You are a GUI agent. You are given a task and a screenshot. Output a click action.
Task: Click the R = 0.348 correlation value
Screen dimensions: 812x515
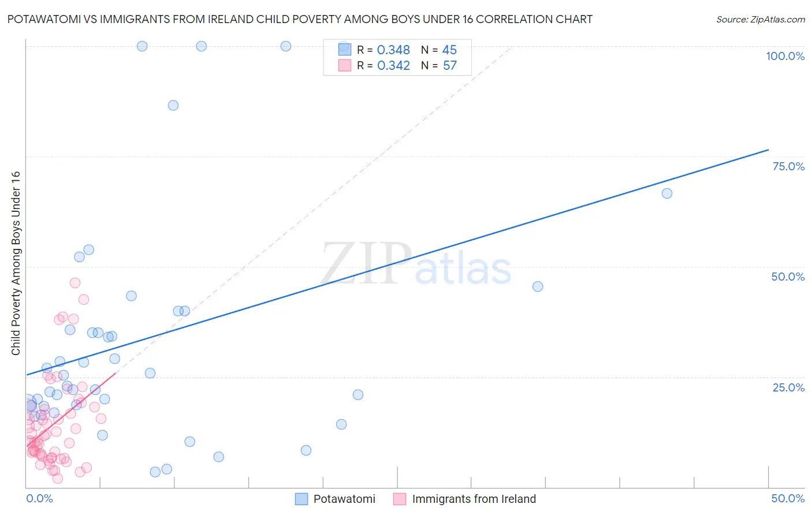383,50
